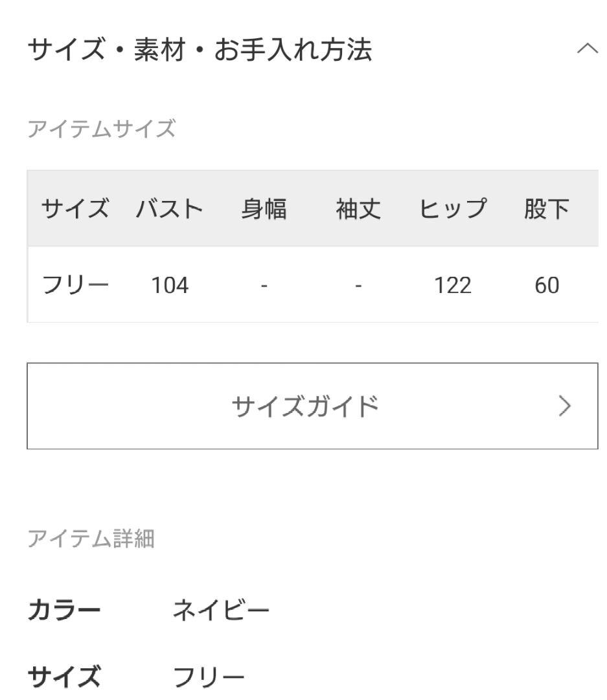Click the bust value 104

click(x=170, y=285)
